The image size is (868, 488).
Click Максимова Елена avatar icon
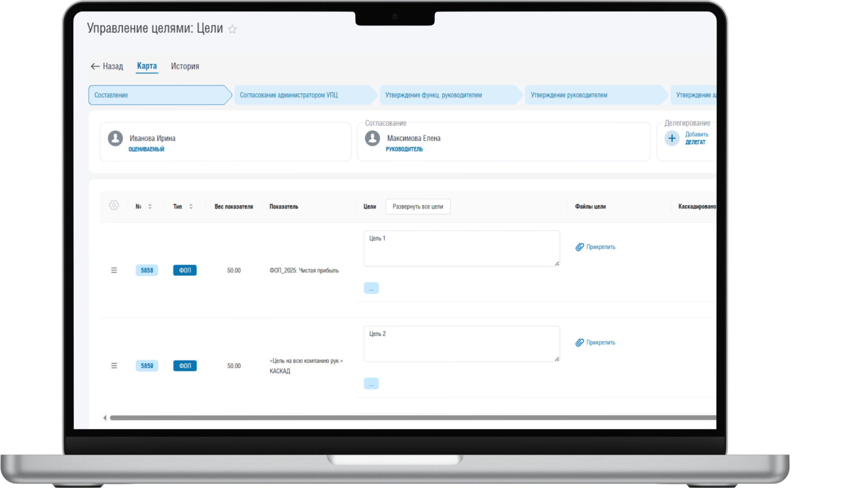point(373,138)
